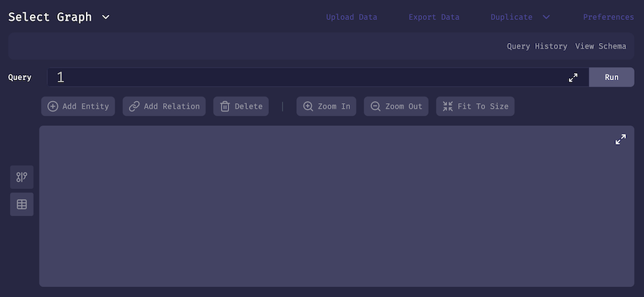Open Query History
The image size is (644, 297).
pyautogui.click(x=537, y=47)
